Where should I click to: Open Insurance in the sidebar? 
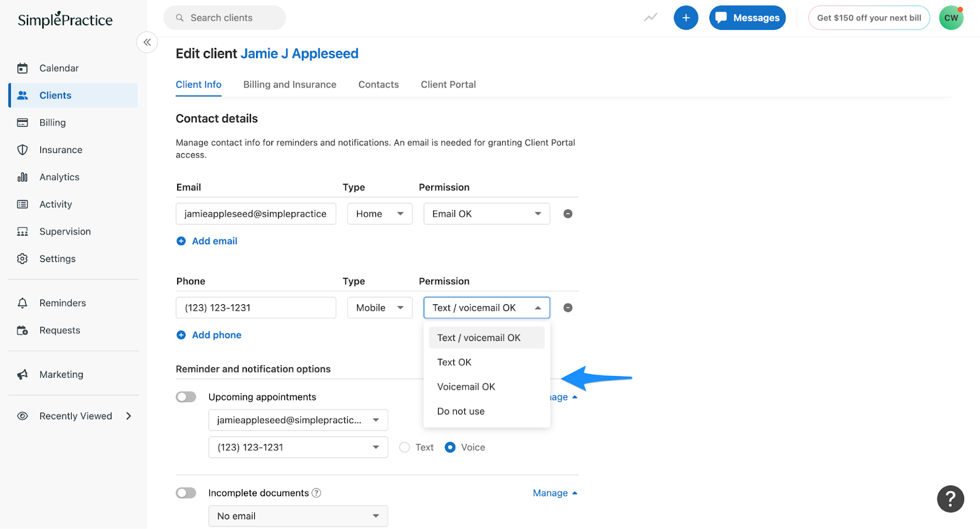click(x=73, y=150)
